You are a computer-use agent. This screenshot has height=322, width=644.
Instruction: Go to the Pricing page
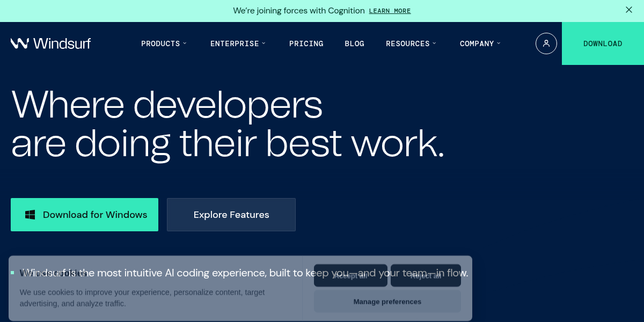tap(306, 43)
